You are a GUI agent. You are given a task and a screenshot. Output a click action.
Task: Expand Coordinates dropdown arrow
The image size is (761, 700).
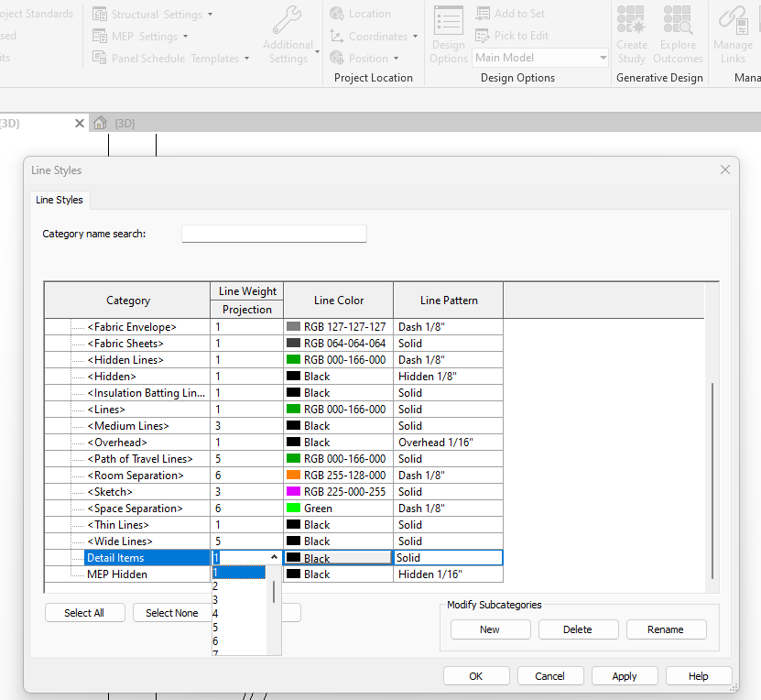point(415,37)
